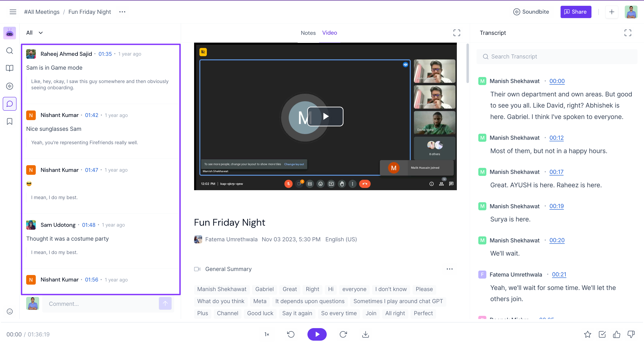Image resolution: width=644 pixels, height=348 pixels.
Task: Star this meeting as favorite
Action: click(x=587, y=334)
